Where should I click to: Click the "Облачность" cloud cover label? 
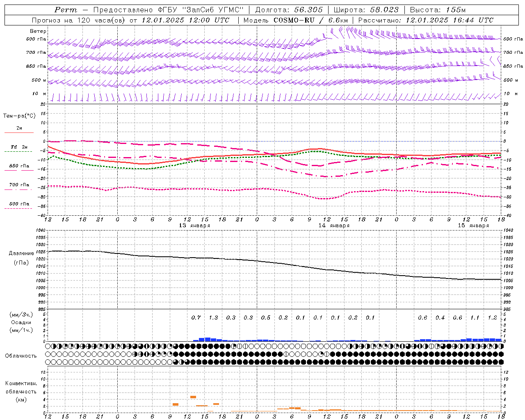click(21, 356)
